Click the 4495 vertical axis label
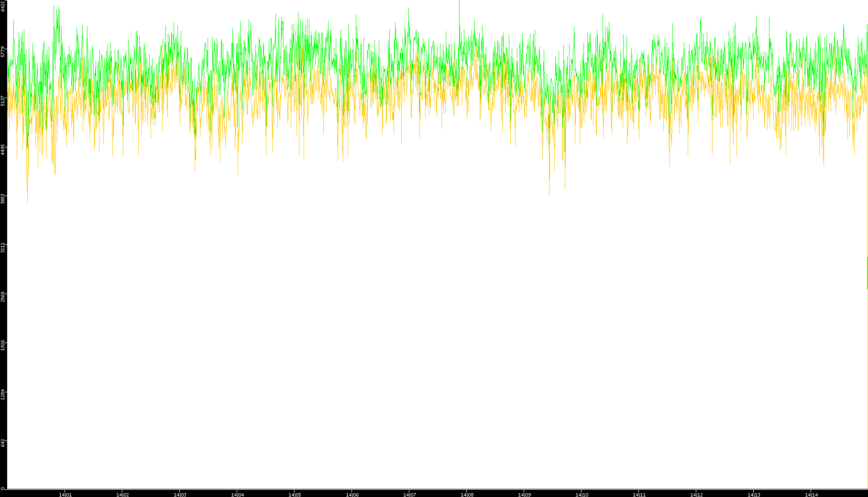The width and height of the screenshot is (868, 497). (3, 150)
